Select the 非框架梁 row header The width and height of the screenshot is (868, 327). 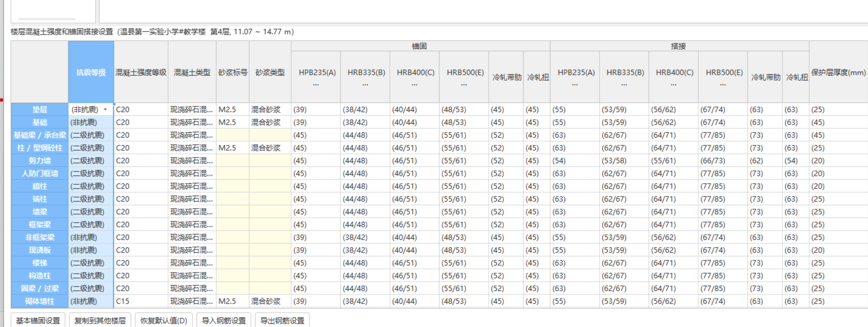tap(39, 237)
